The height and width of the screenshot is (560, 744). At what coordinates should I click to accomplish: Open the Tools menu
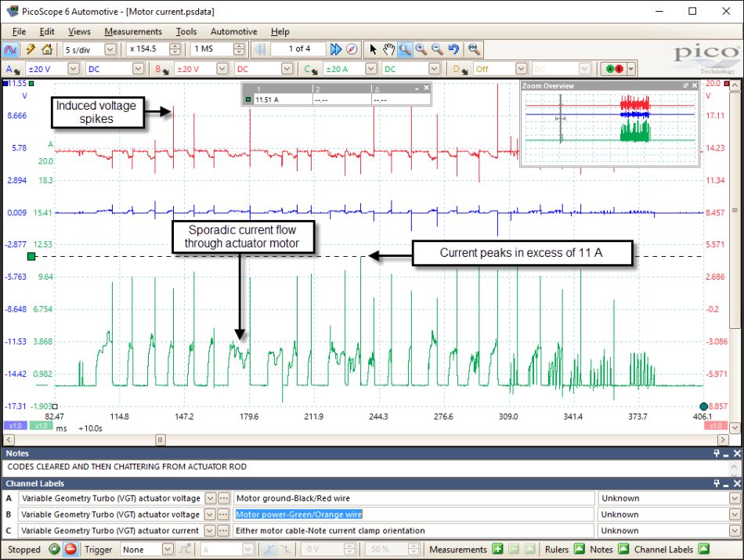coord(186,31)
